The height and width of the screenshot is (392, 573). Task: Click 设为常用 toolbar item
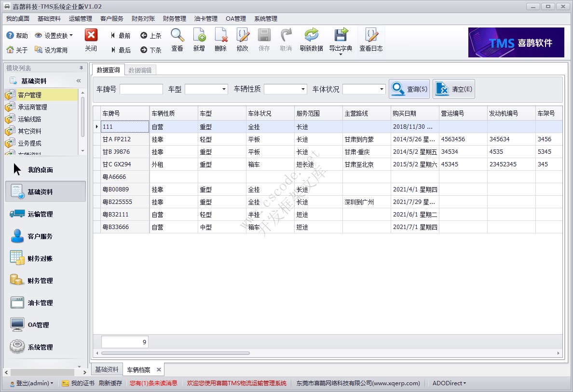point(51,50)
